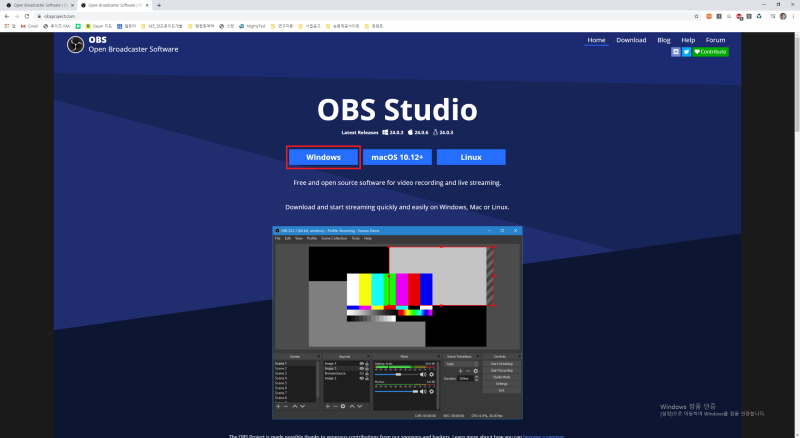View site info via the padlock icon
Image resolution: width=800 pixels, height=438 pixels.
click(x=39, y=16)
